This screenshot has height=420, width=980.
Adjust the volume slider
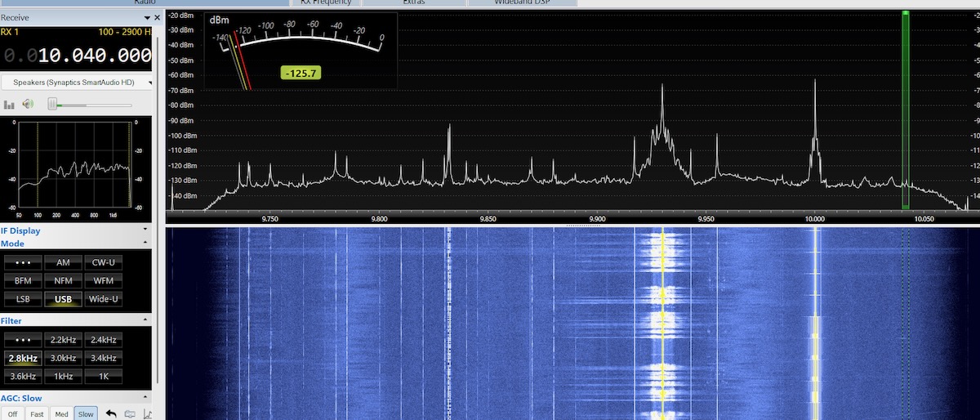coord(52,104)
